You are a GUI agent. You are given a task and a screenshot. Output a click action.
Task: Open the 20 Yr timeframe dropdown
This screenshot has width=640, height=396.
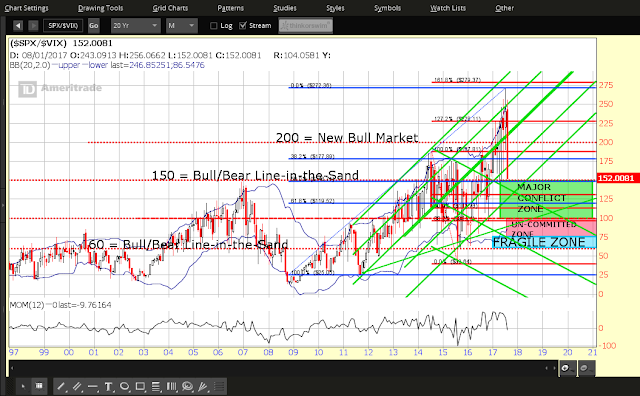tap(136, 26)
